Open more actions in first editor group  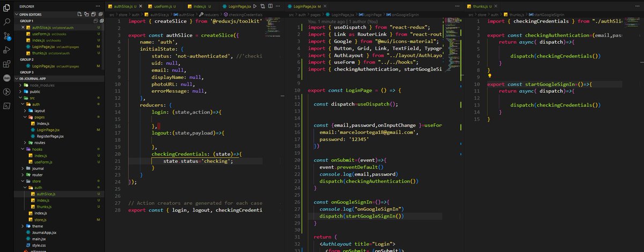point(279,6)
